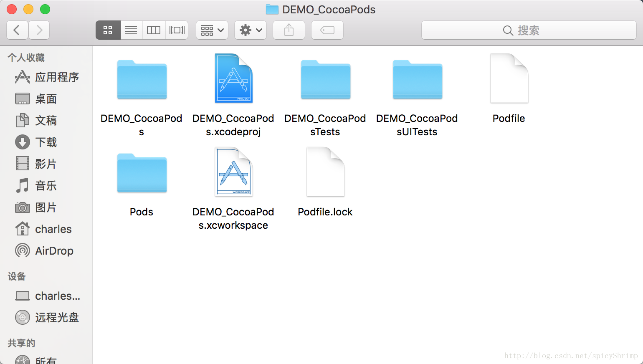
Task: Open 影片 in the sidebar
Action: pyautogui.click(x=46, y=164)
